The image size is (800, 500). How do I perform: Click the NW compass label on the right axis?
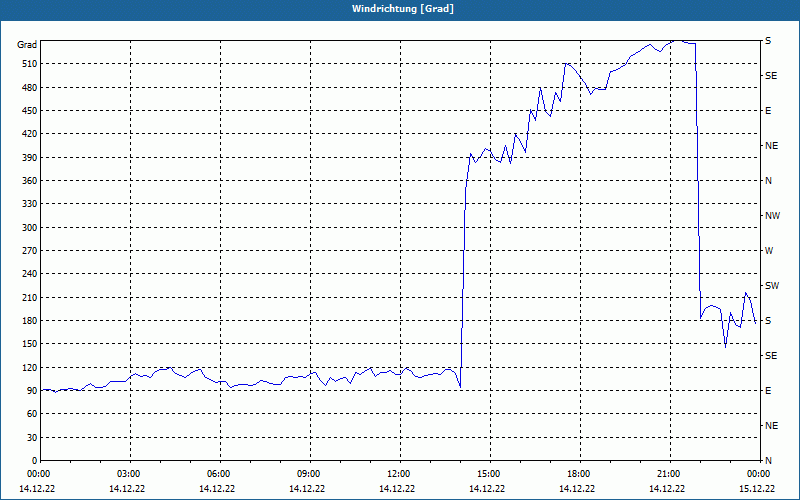click(x=772, y=216)
